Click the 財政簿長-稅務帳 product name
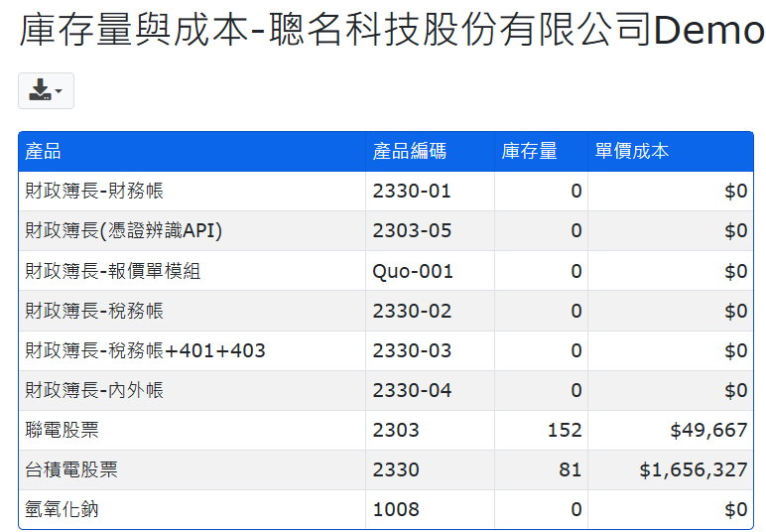766x532 pixels. click(x=94, y=311)
